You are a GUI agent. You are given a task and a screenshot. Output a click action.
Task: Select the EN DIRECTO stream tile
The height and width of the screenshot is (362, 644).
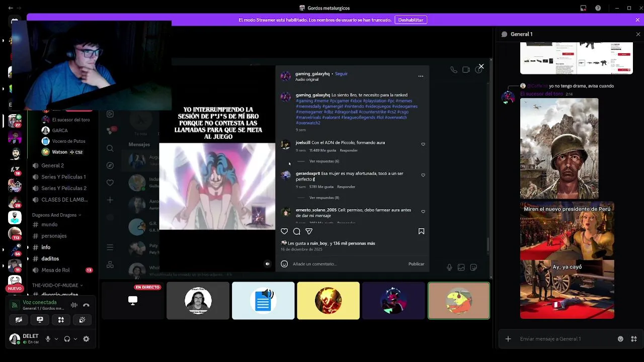pos(133,301)
